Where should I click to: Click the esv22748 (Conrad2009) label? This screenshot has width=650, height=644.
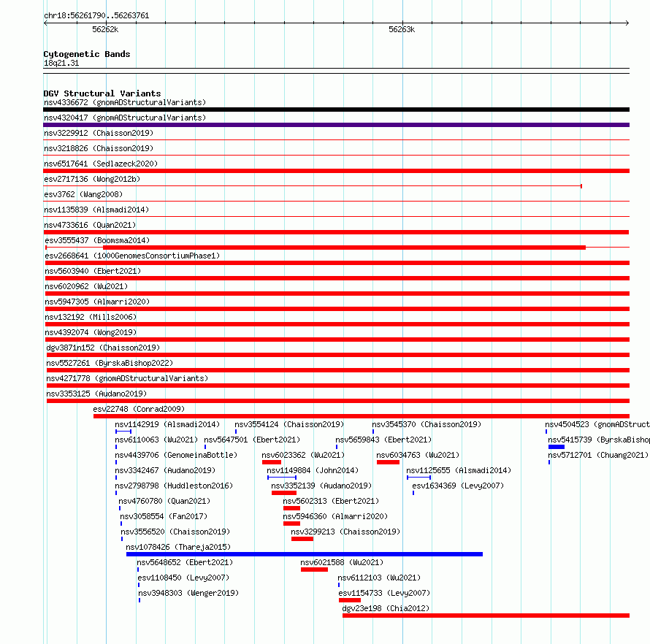click(x=139, y=409)
